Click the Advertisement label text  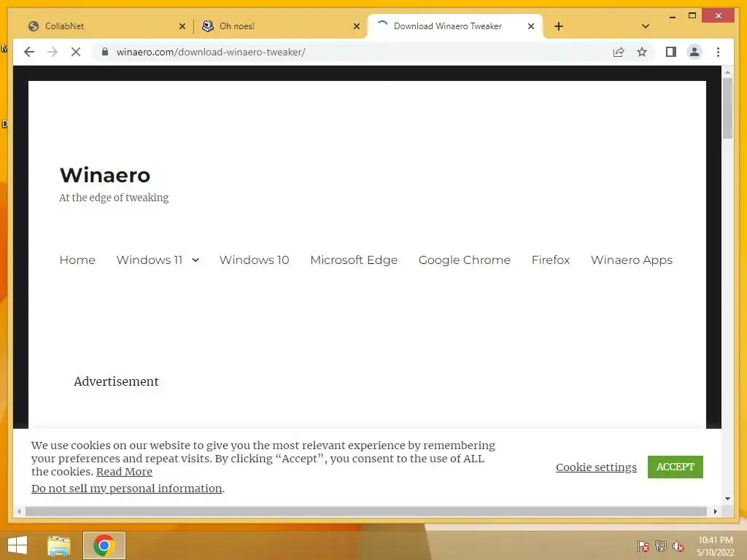pos(116,381)
